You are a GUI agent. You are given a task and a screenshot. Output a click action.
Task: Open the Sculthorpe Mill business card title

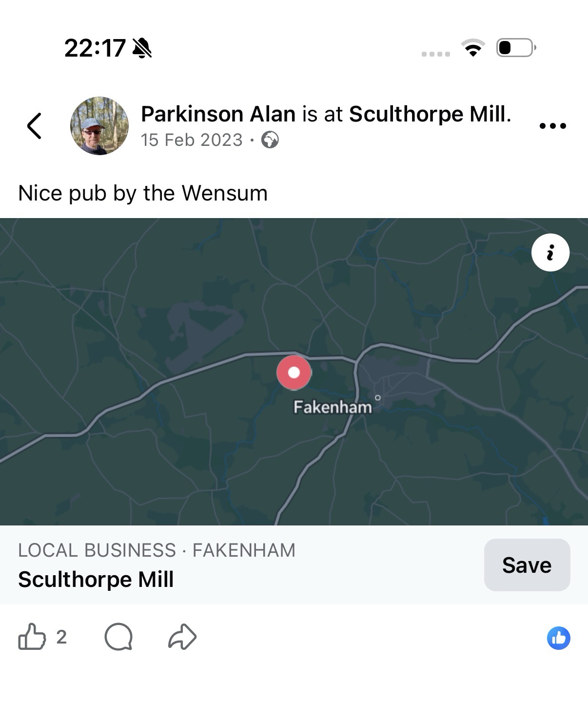tap(96, 580)
